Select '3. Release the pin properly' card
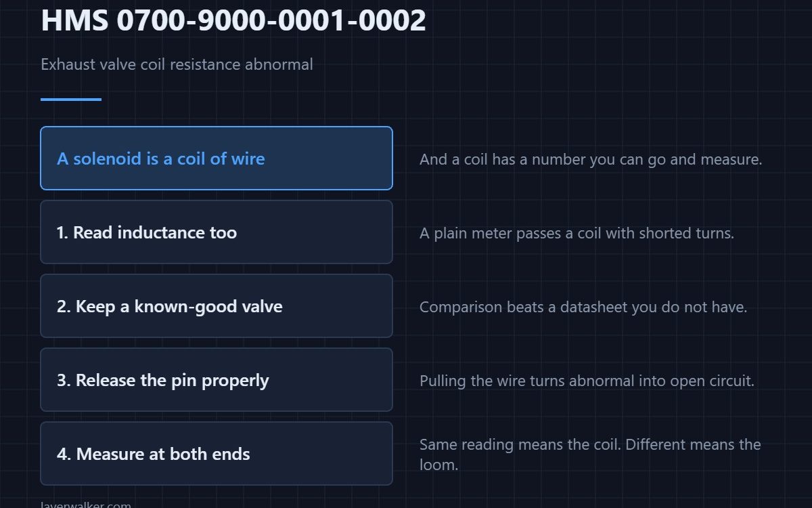The width and height of the screenshot is (812, 508). coord(217,380)
